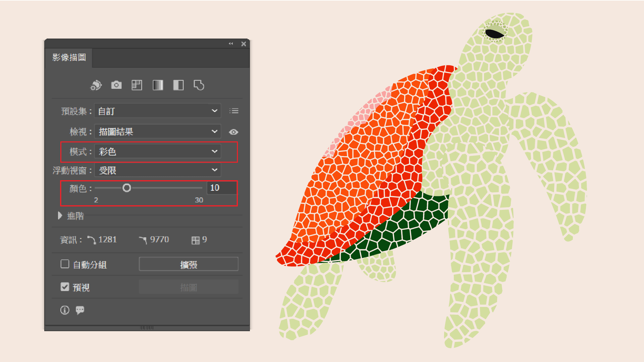Collapse the panel with double-arrow icon
Screen dimensions: 644x362
231,44
